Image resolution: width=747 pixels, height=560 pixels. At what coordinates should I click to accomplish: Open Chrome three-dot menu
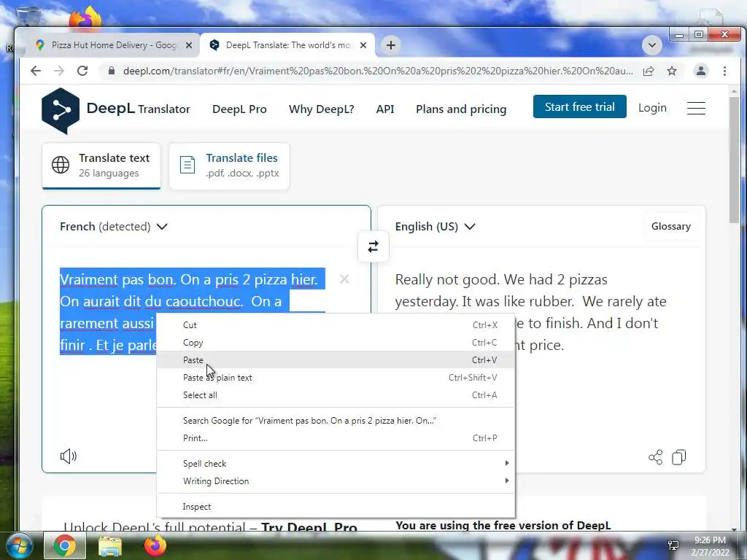click(x=724, y=71)
